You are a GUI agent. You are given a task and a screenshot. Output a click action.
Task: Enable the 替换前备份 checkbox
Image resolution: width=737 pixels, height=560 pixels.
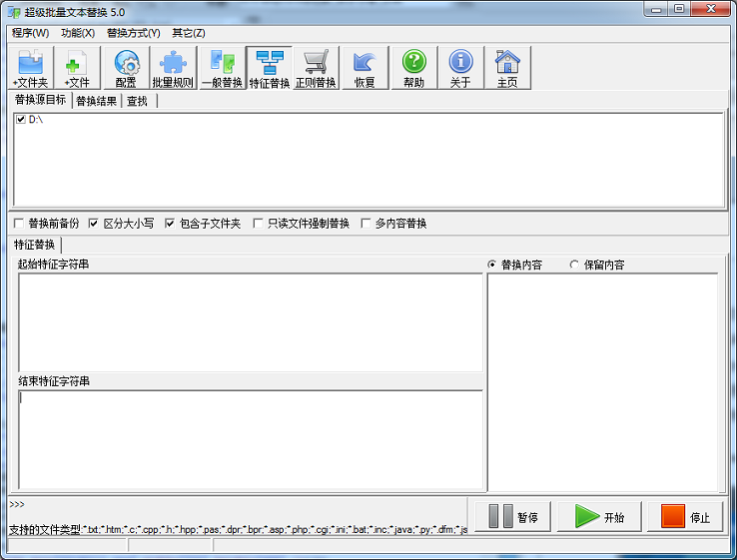point(19,224)
